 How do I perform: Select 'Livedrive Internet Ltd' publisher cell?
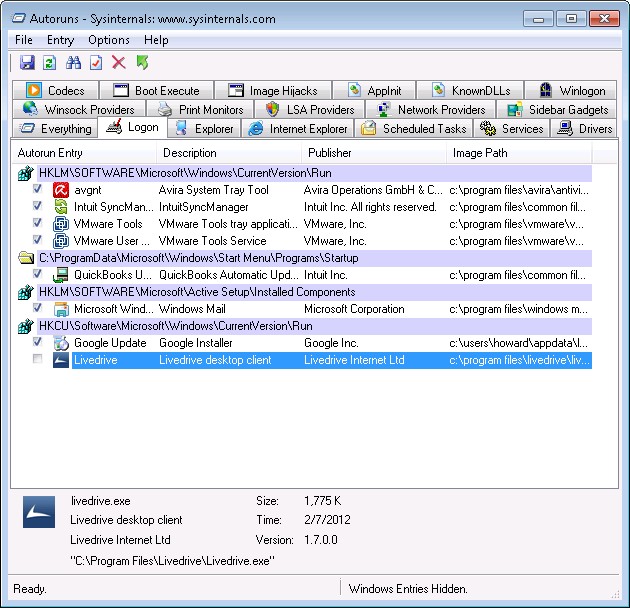(x=354, y=360)
